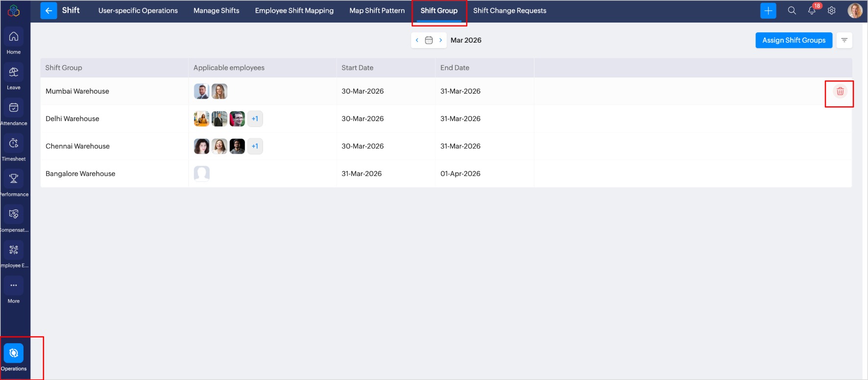868x380 pixels.
Task: Go to the next month arrow
Action: tap(440, 40)
